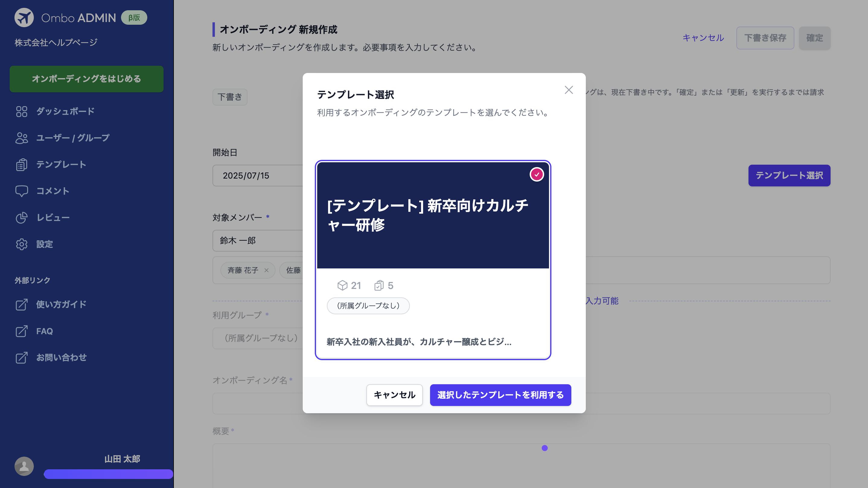Click キャンセル button in the dialog
Viewport: 868px width, 488px height.
(394, 395)
